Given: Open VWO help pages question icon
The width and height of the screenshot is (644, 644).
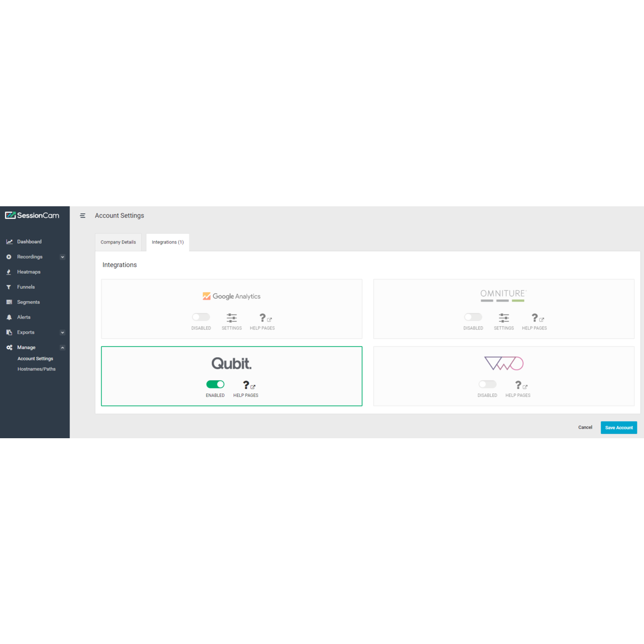Looking at the screenshot, I should point(518,385).
